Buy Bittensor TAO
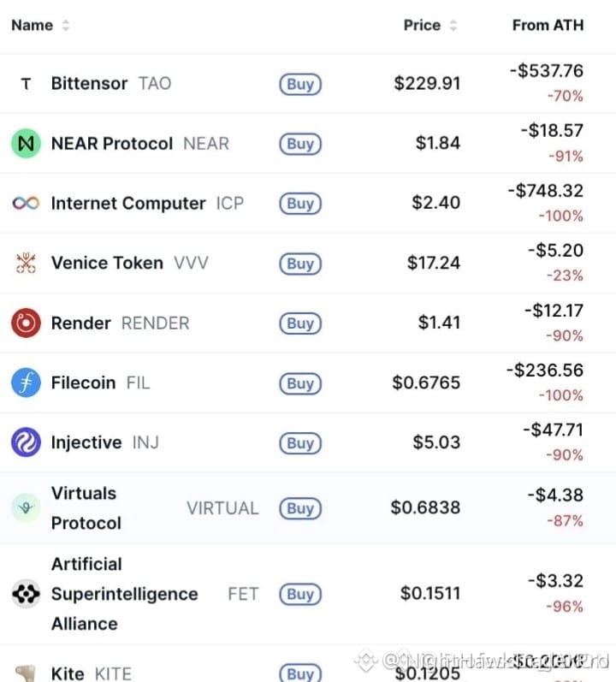Viewport: 616px width, 682px height. click(300, 84)
